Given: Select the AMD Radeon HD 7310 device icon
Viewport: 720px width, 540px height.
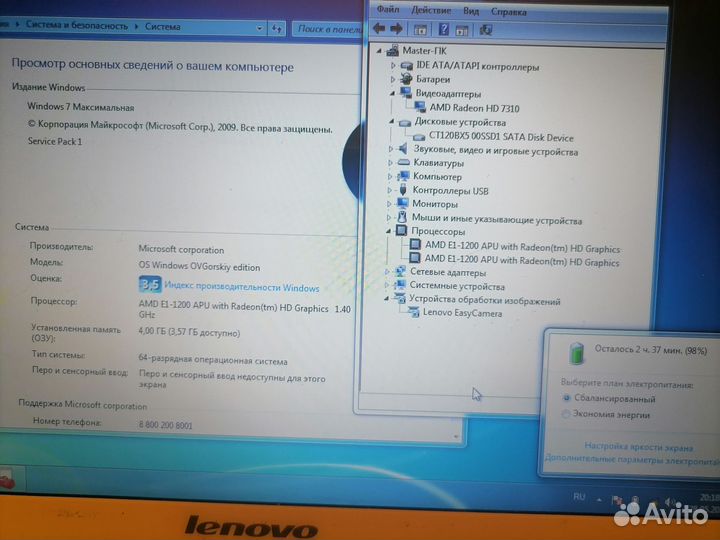Looking at the screenshot, I should point(420,107).
